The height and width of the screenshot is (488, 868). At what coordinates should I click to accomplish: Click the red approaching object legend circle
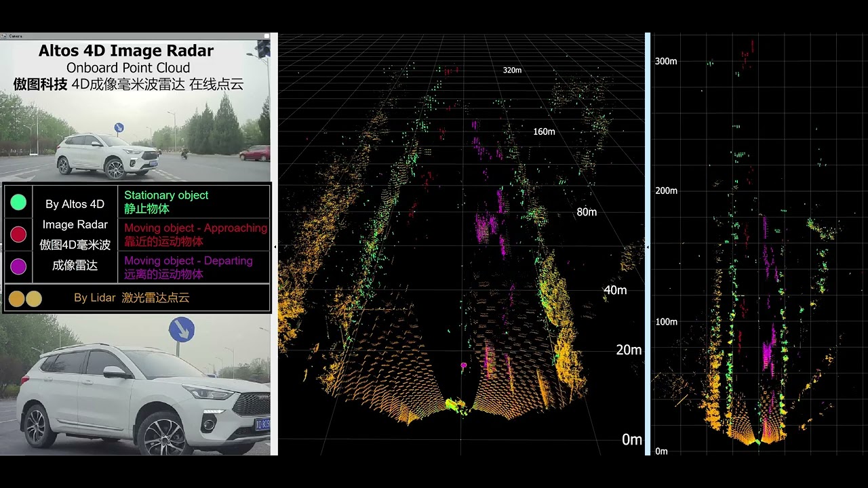pyautogui.click(x=18, y=235)
